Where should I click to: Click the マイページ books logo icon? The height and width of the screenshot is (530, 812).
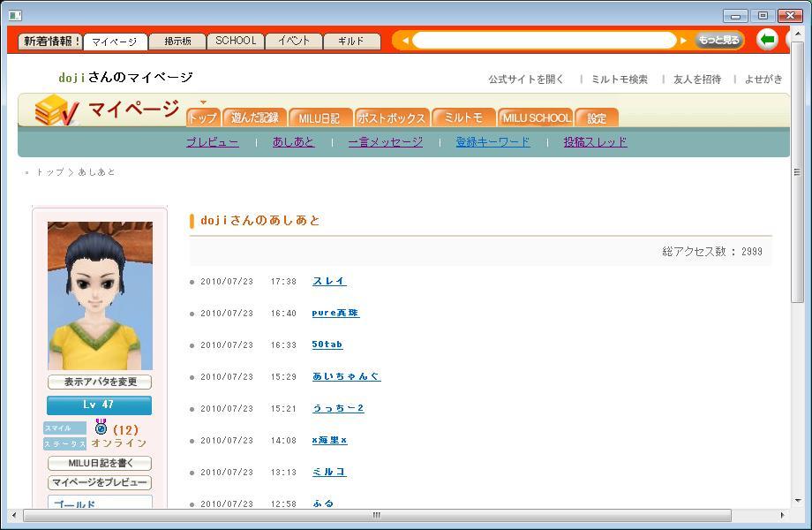(x=57, y=110)
